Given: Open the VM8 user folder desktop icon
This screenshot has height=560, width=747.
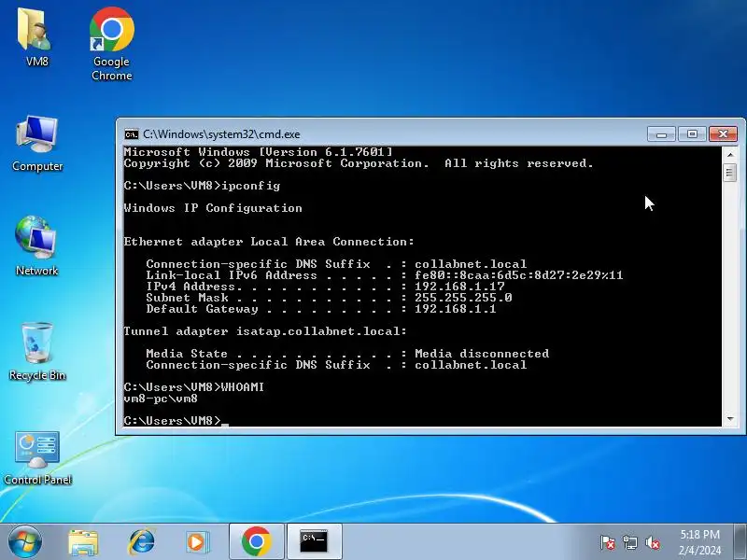Looking at the screenshot, I should click(x=36, y=36).
